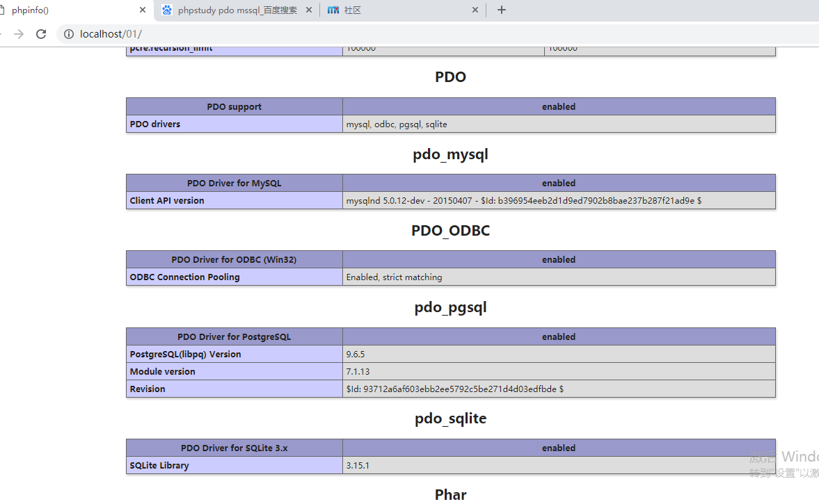The image size is (819, 504).
Task: Click the pdo_pgsql section heading
Action: (x=450, y=308)
